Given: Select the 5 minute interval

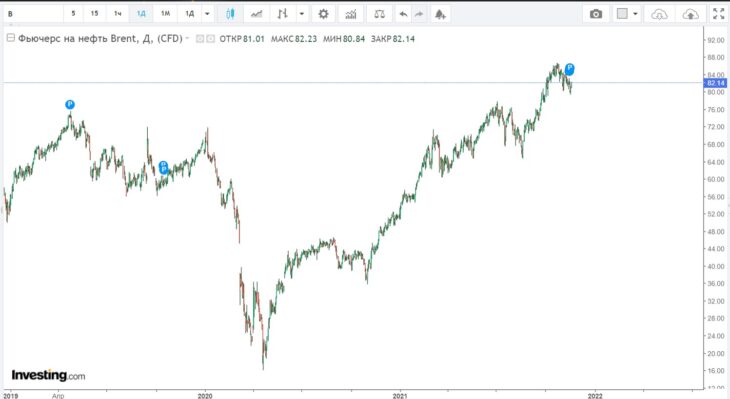Looking at the screenshot, I should pyautogui.click(x=73, y=14).
